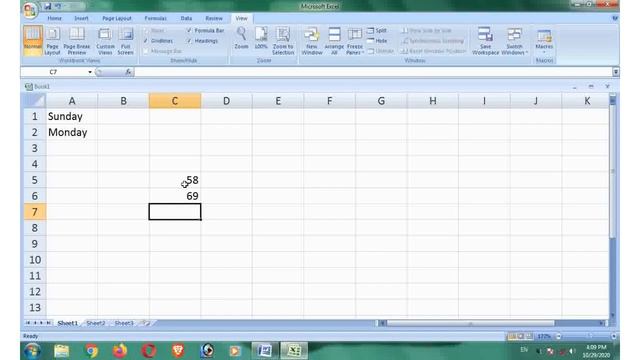Select Page Layout view in status bar
This screenshot has height=360, width=640.
click(520, 336)
